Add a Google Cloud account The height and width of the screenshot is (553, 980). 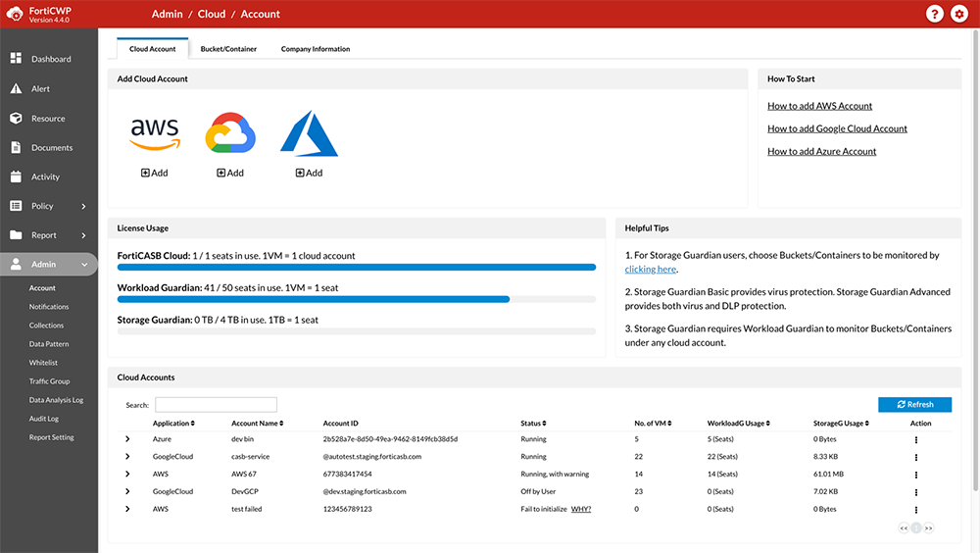[x=230, y=173]
